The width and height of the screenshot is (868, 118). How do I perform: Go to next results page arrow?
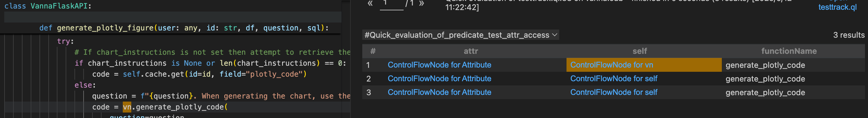tap(421, 3)
